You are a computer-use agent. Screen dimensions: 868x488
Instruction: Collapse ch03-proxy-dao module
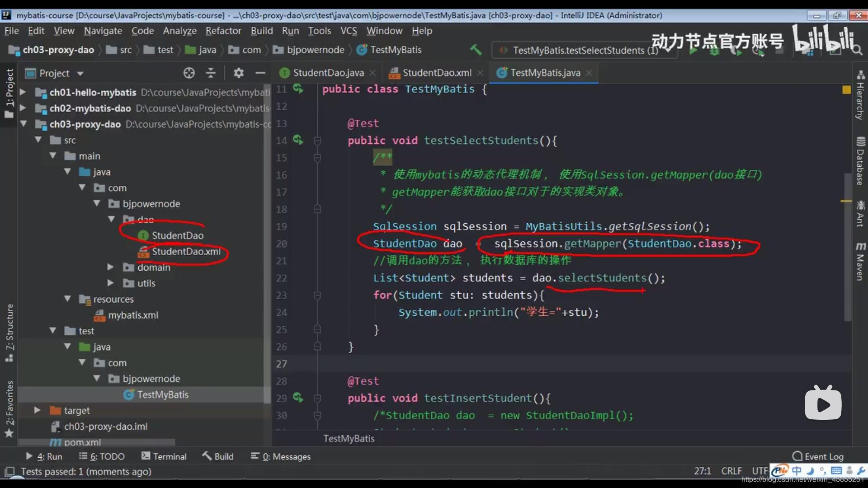[24, 124]
